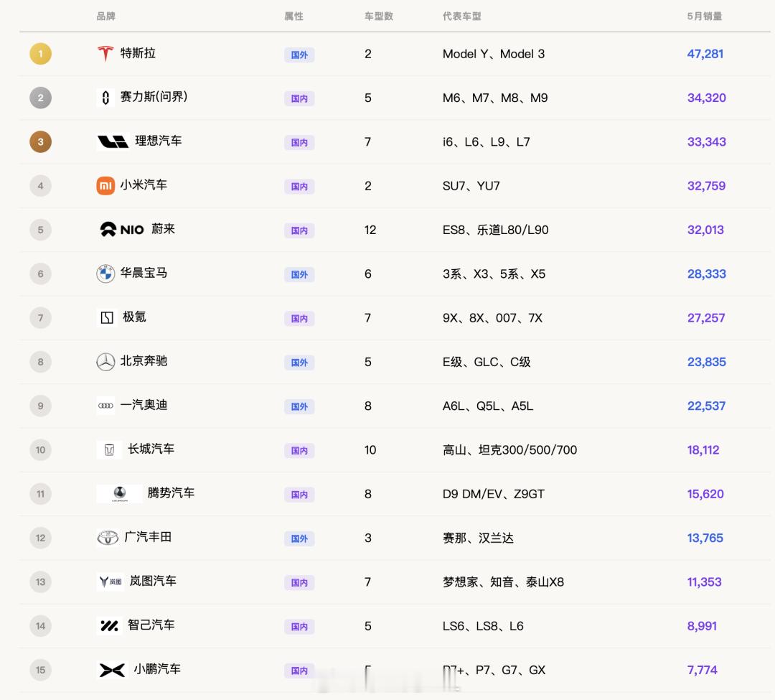Click the sales figure 28,333
775x700 pixels.
pyautogui.click(x=706, y=274)
